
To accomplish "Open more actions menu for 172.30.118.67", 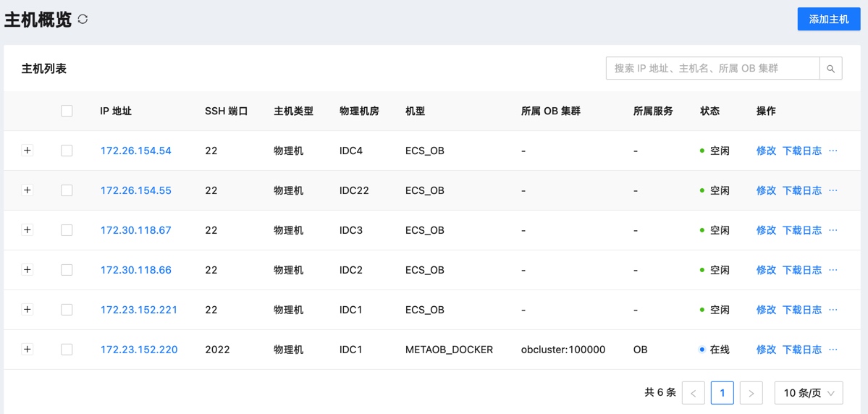I will coord(833,230).
